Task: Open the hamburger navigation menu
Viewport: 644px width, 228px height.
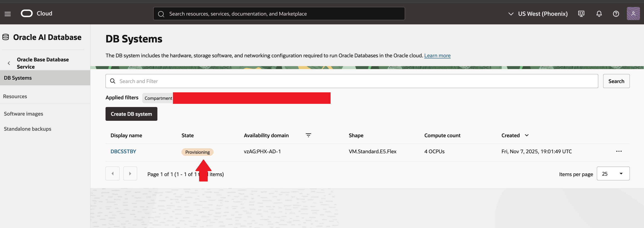Action: pos(8,14)
